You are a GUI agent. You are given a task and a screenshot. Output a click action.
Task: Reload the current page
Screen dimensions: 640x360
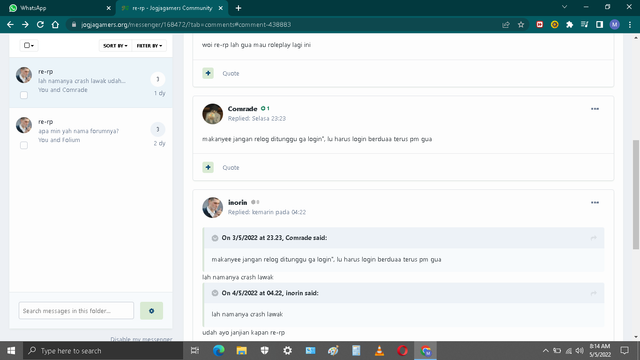40,24
